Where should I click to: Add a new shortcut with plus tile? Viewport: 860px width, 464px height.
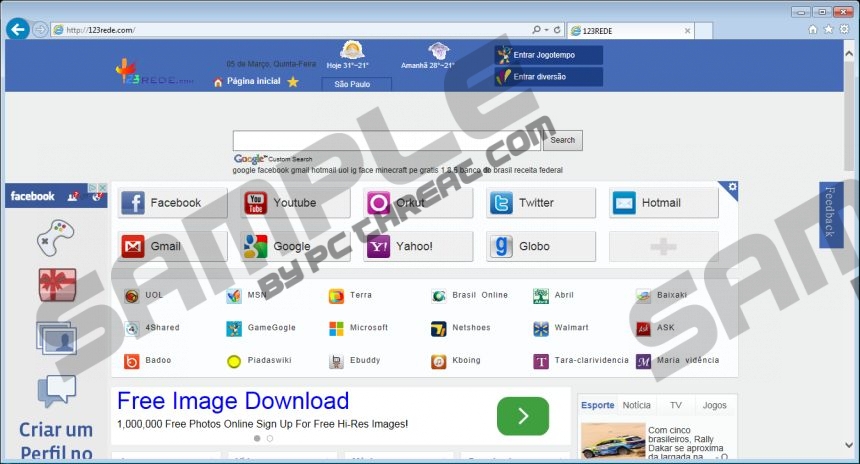[663, 246]
